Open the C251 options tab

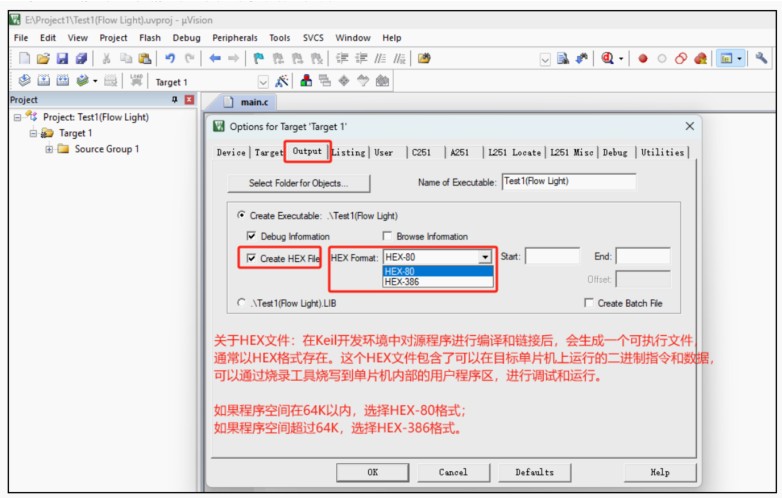[x=421, y=153]
